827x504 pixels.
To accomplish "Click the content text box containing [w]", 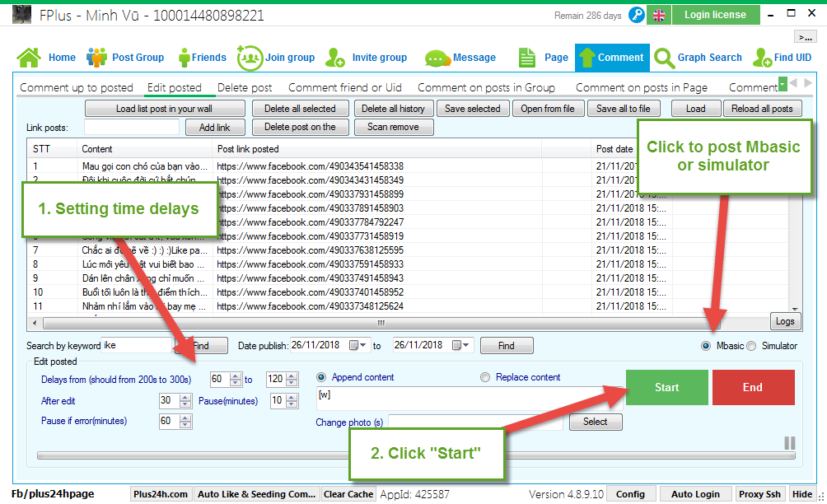I will point(470,399).
